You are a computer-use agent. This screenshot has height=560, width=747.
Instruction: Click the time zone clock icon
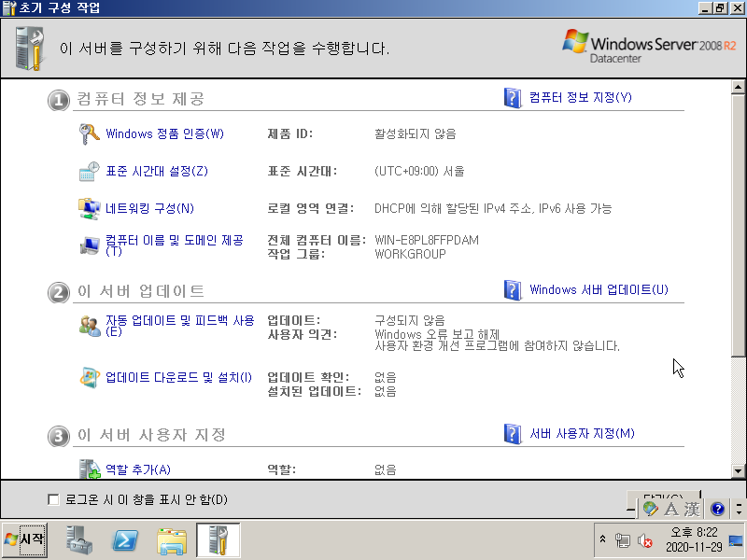click(x=89, y=172)
